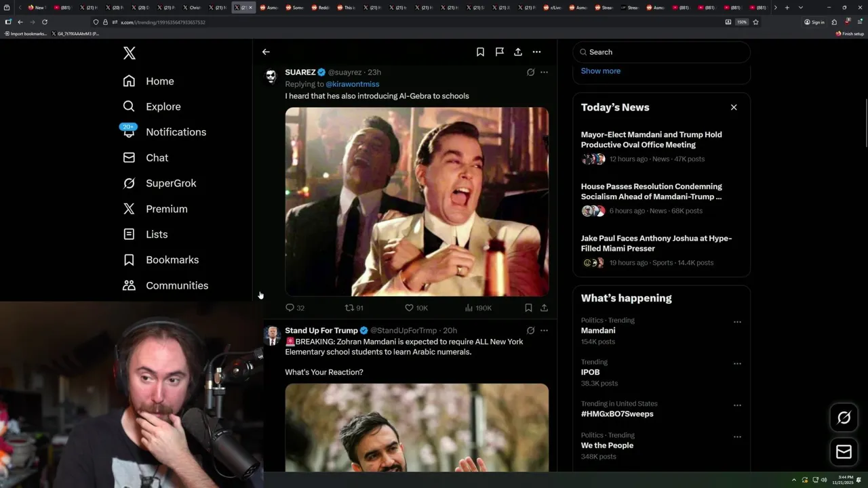Viewport: 868px width, 488px height.
Task: Open the laughing meme image
Action: pyautogui.click(x=417, y=201)
